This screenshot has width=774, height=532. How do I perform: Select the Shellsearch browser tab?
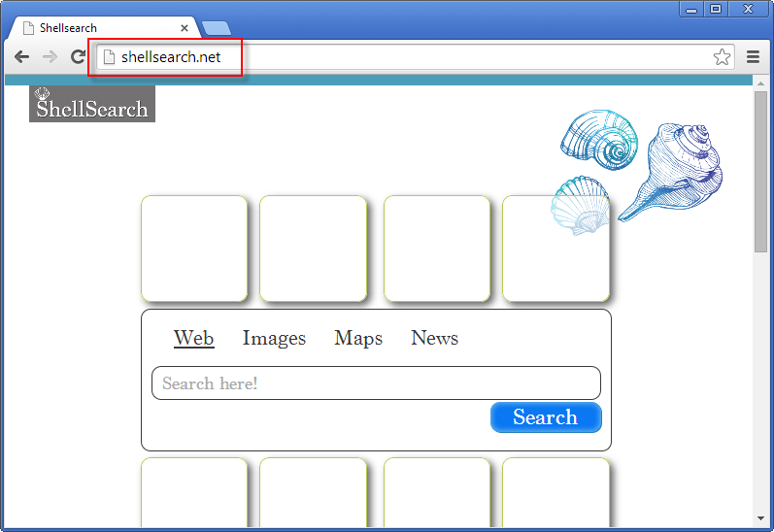[x=105, y=28]
